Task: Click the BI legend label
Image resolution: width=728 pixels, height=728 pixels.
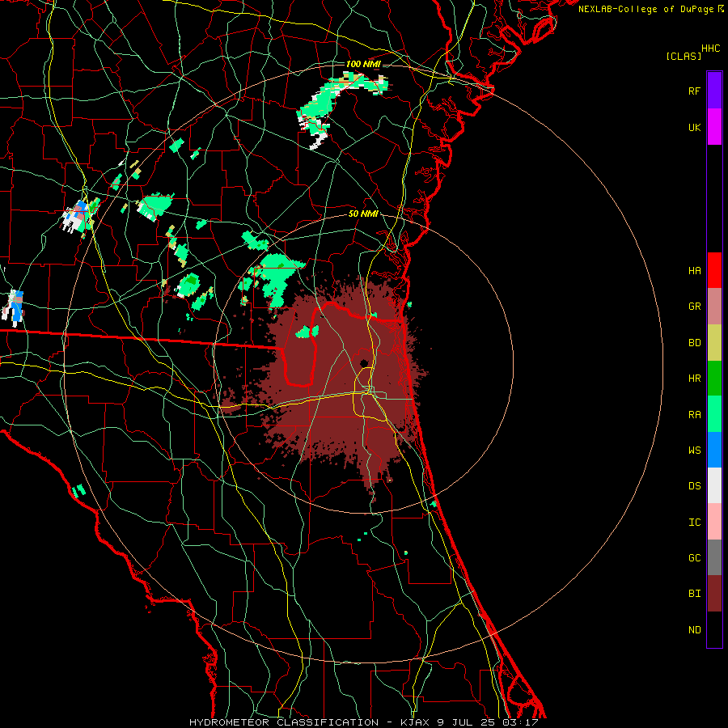Action: point(694,594)
